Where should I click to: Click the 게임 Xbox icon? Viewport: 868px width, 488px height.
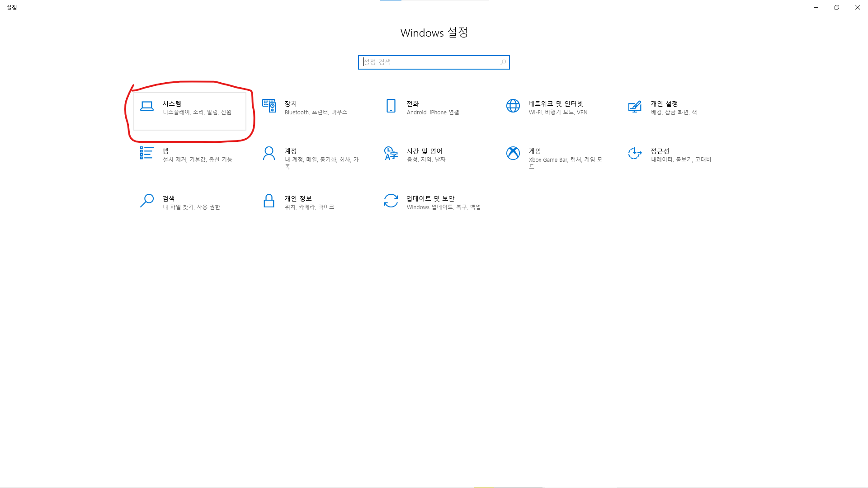513,153
